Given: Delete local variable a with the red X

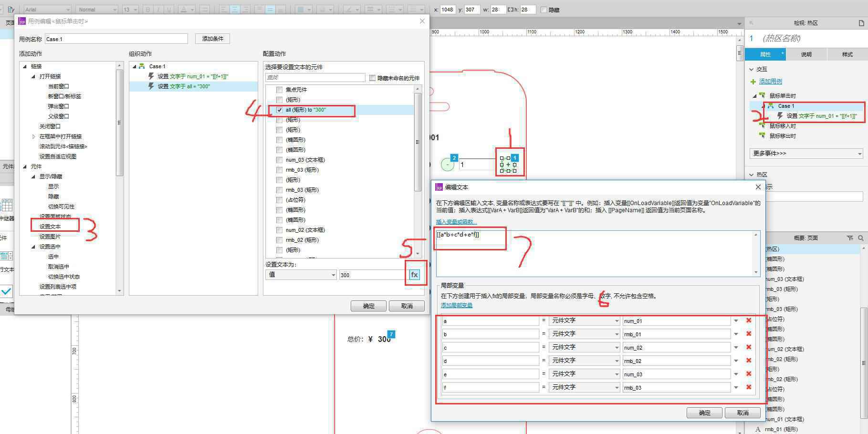Looking at the screenshot, I should (749, 320).
